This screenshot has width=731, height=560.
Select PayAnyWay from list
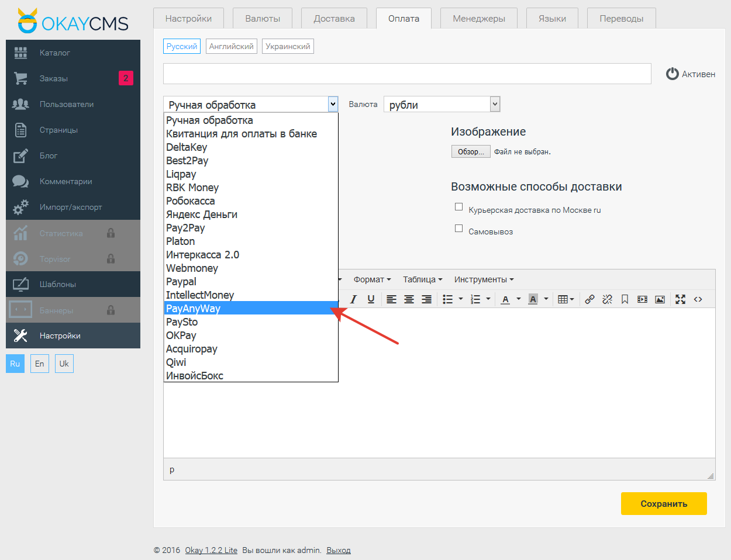tap(251, 308)
